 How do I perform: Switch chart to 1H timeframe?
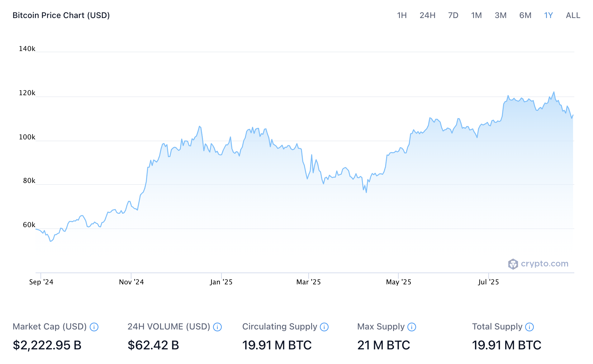coord(402,15)
